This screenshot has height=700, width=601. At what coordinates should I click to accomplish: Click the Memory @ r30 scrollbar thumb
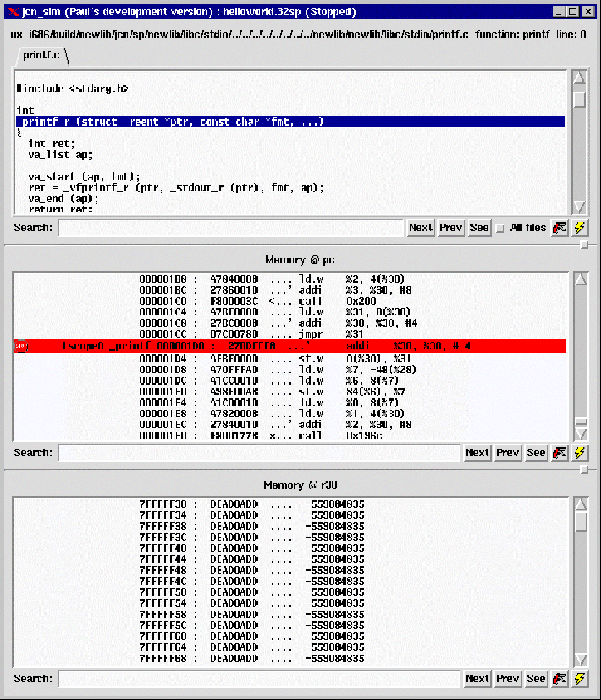tap(581, 521)
